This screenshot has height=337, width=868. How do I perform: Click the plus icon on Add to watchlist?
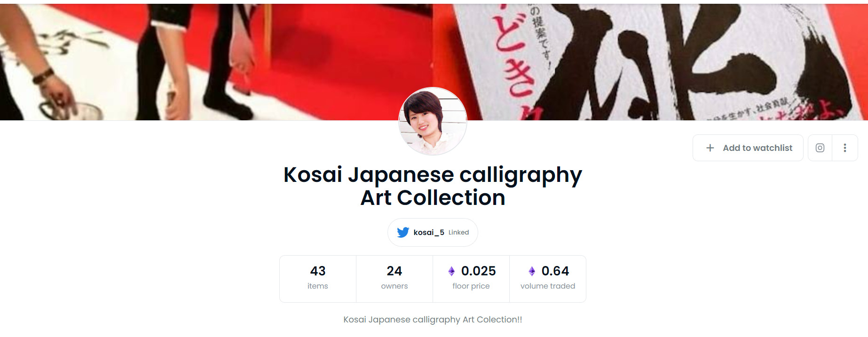tap(710, 148)
